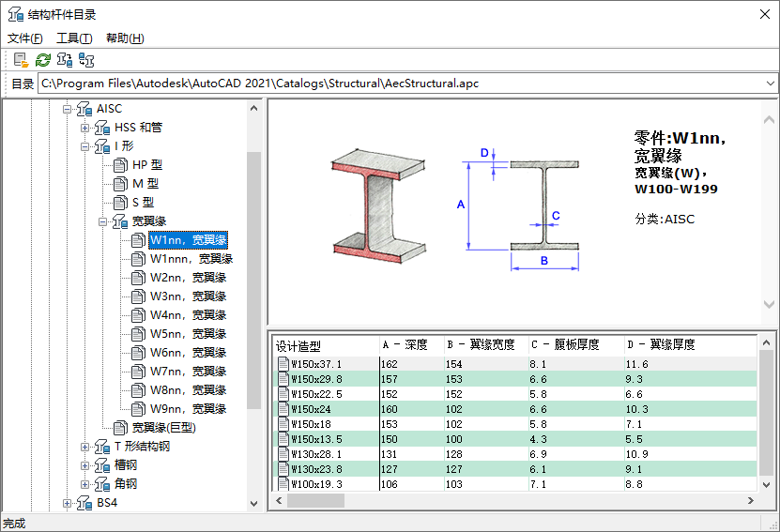Select W4nn，宽翼缘 tree item

pyautogui.click(x=188, y=315)
